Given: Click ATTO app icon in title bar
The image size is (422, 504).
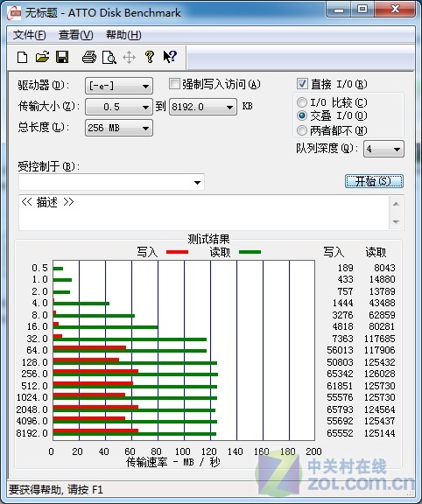Looking at the screenshot, I should [x=14, y=13].
